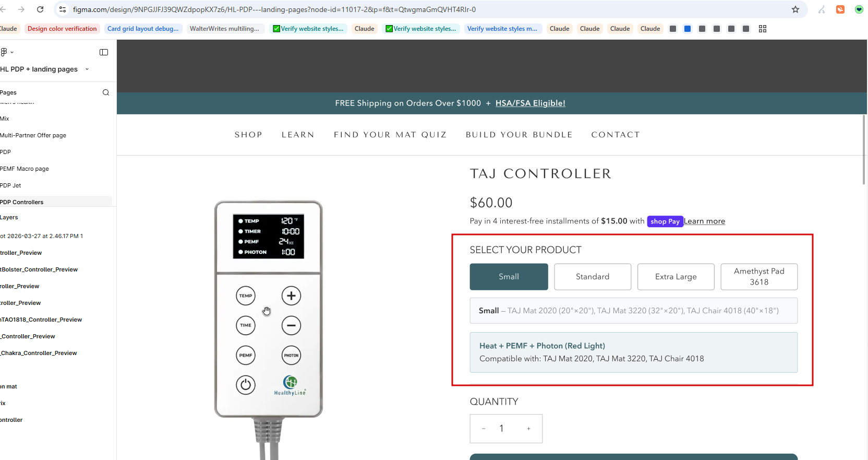Click the $60.00 price text
Image resolution: width=868 pixels, height=460 pixels.
click(x=491, y=203)
